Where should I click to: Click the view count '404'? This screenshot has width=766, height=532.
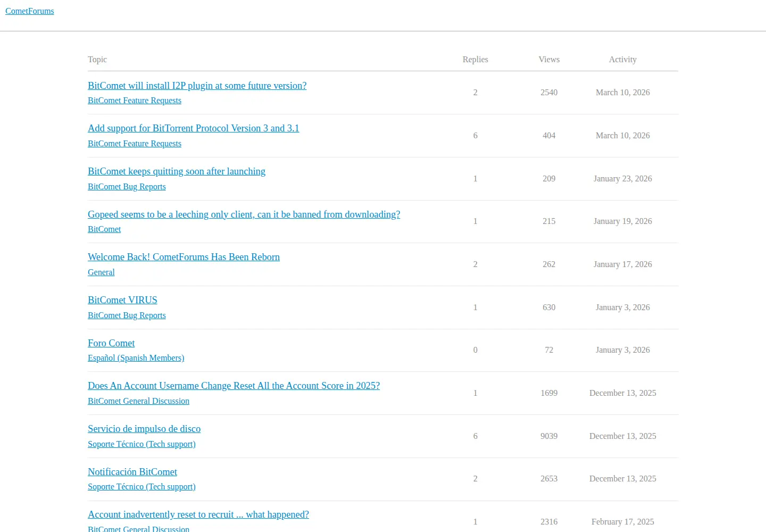coord(549,136)
